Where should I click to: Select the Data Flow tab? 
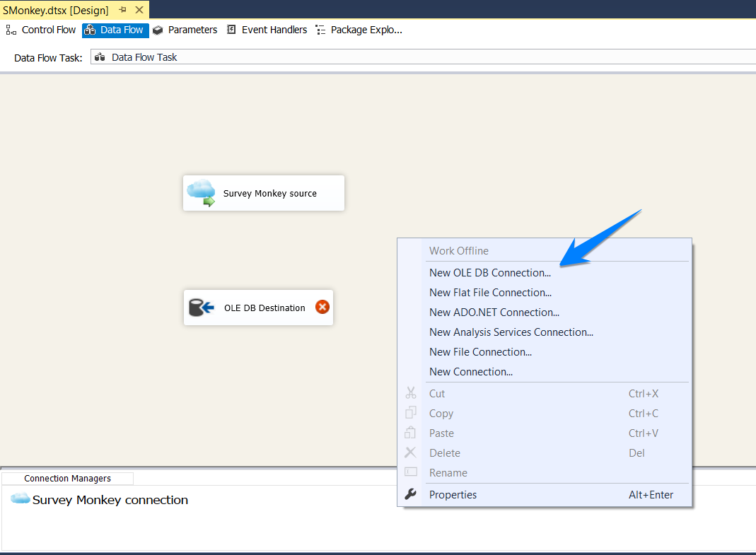pos(115,30)
